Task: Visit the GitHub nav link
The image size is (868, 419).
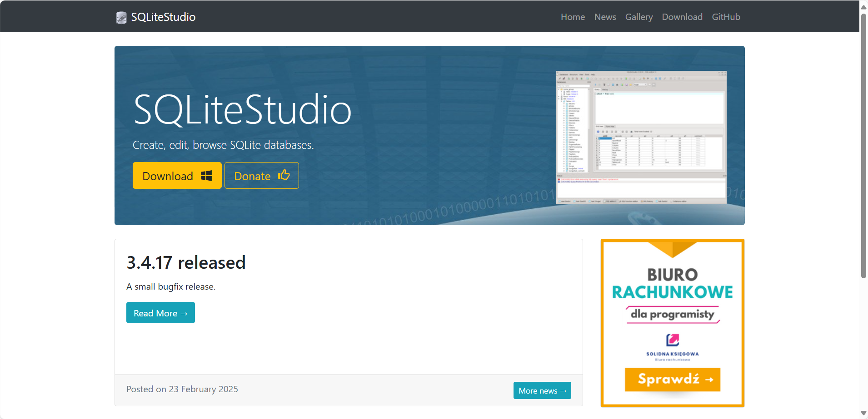Action: pyautogui.click(x=726, y=17)
